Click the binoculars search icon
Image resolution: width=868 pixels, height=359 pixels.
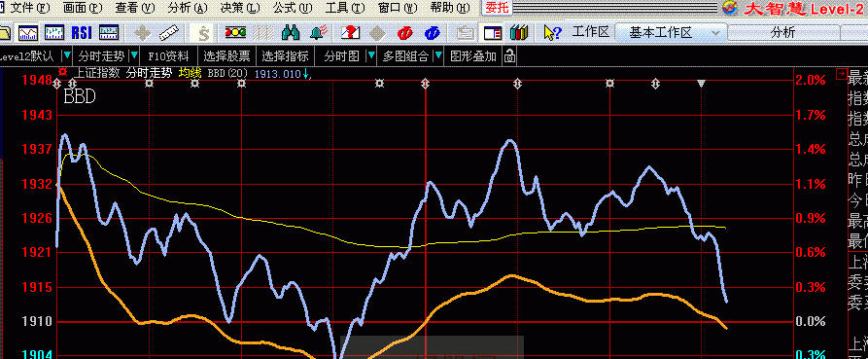(x=291, y=33)
